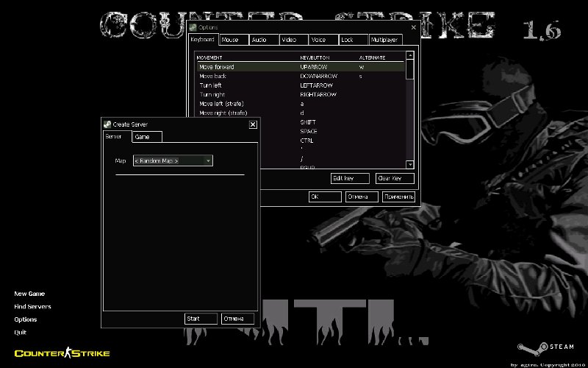Screen dimensions: 588x368
Task: Click Clear Key in Options
Action: point(395,178)
